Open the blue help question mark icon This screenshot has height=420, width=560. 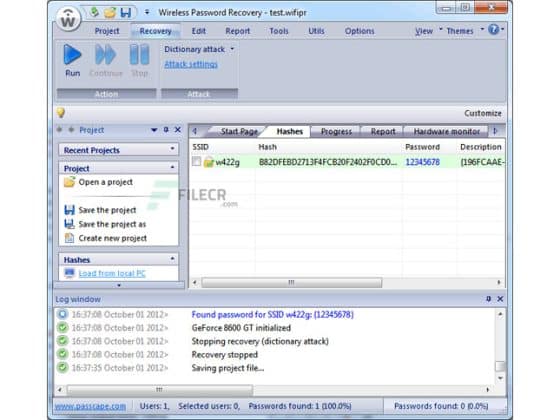(493, 29)
